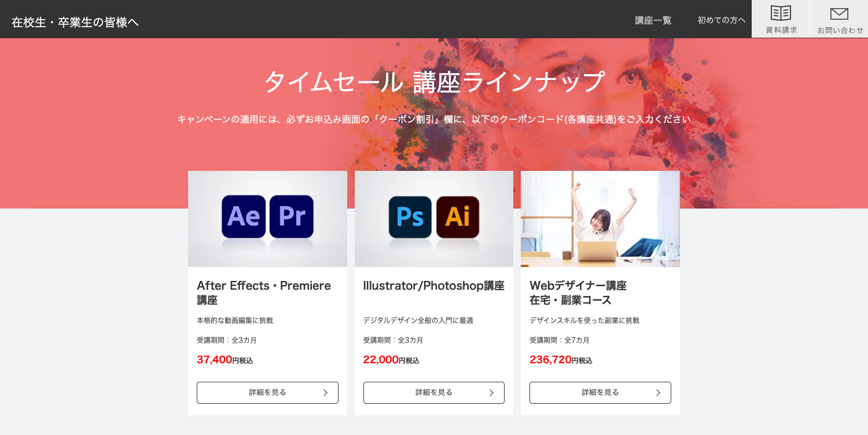Viewport: 868px width, 435px height.
Task: Click the coupon code instruction sentence
Action: click(x=434, y=119)
